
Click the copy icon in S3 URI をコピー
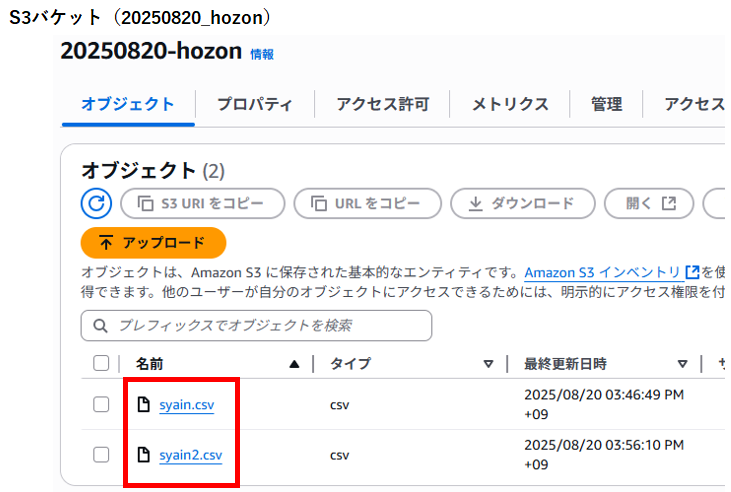tap(145, 204)
